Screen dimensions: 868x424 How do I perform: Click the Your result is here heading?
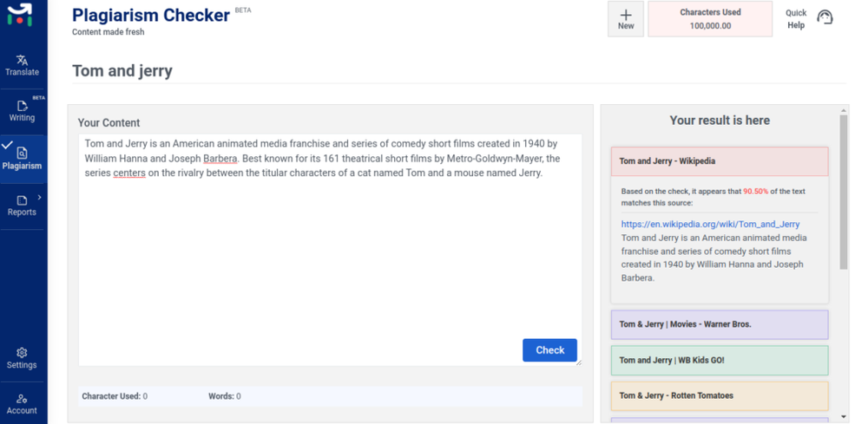720,121
